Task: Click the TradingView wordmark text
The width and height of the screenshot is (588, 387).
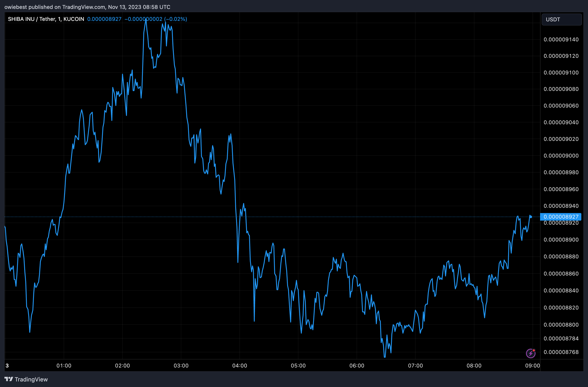Action: (31, 379)
